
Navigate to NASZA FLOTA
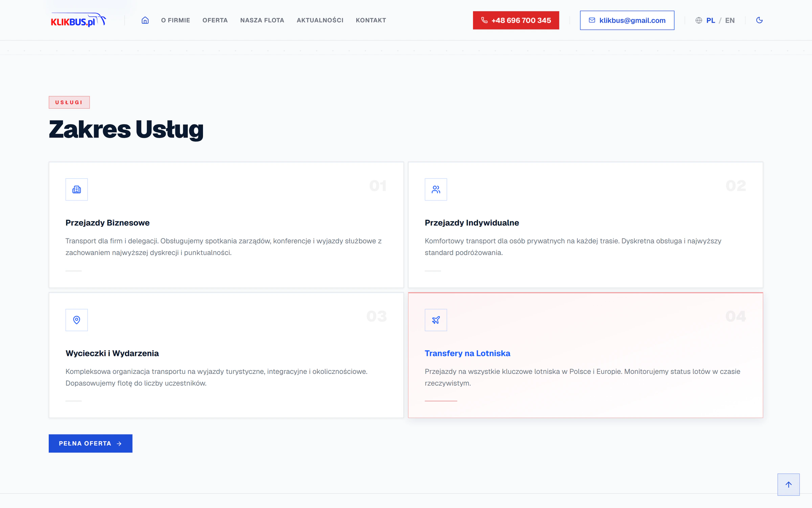262,20
